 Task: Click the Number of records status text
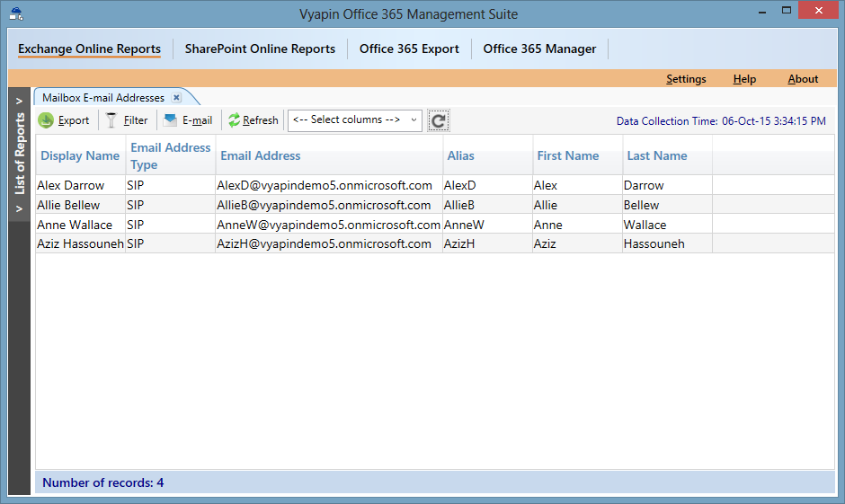pyautogui.click(x=103, y=482)
